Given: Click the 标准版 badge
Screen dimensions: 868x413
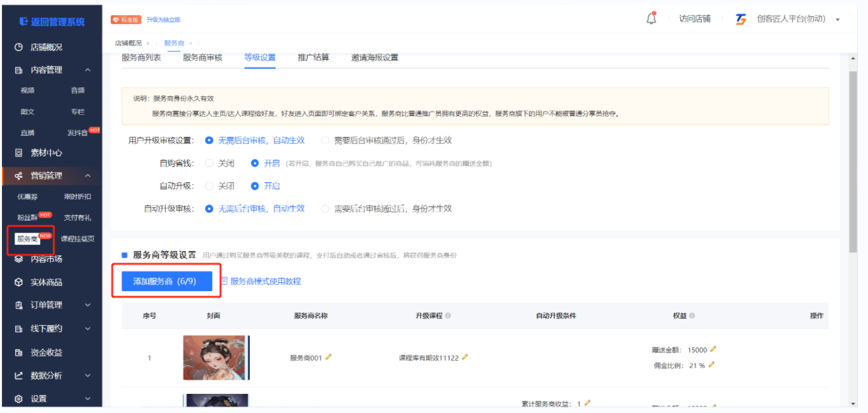Looking at the screenshot, I should click(126, 20).
